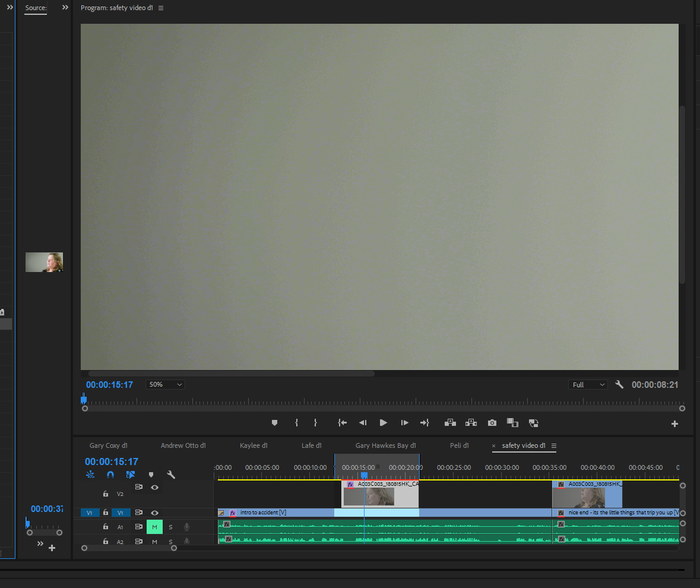Unmute the A1 audio track

click(x=154, y=527)
